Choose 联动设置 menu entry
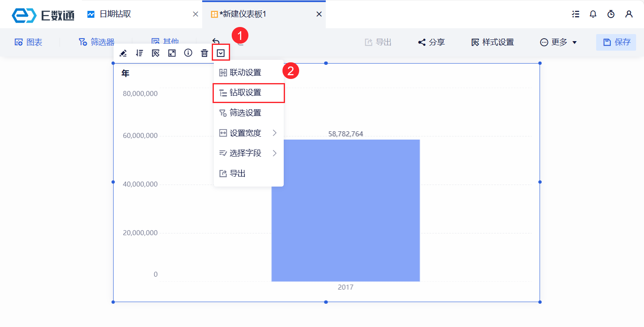The width and height of the screenshot is (644, 327). (248, 73)
